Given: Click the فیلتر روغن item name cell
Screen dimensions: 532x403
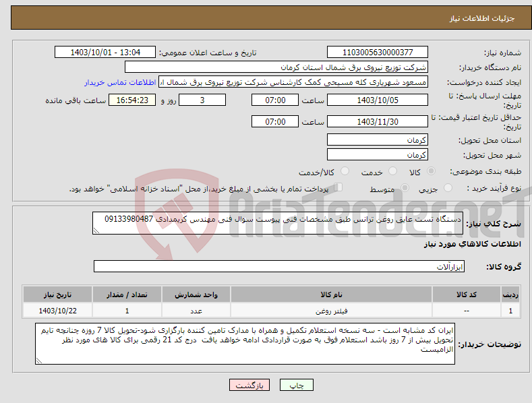Looking at the screenshot, I should [331, 311].
